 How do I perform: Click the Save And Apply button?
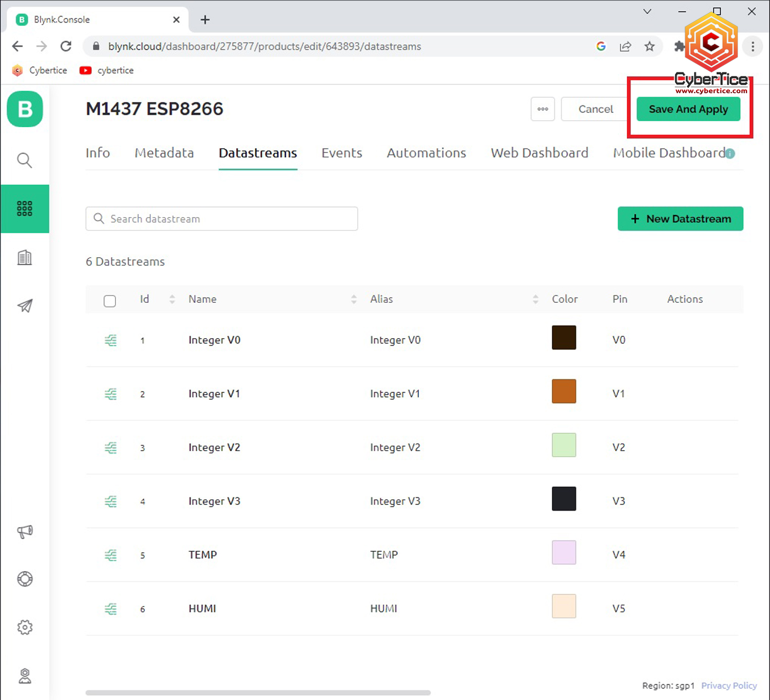[688, 109]
